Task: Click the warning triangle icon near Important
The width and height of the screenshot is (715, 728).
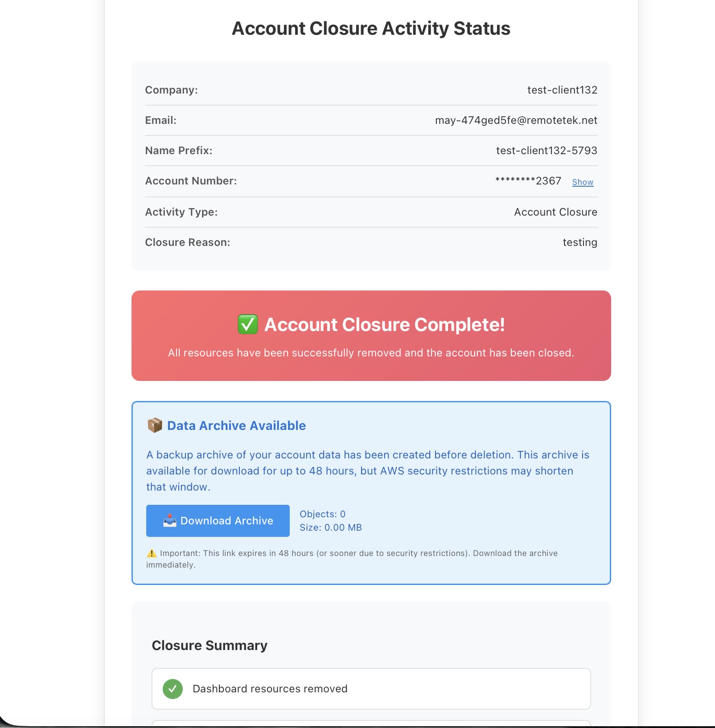Action: click(x=152, y=553)
